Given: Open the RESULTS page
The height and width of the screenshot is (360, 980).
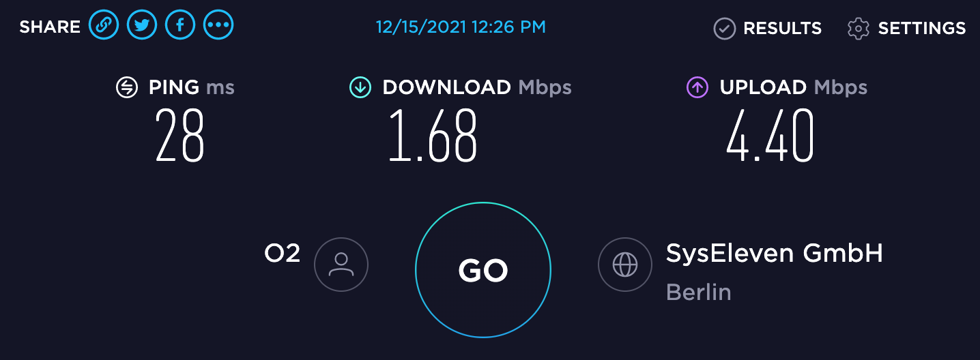Looking at the screenshot, I should 782,29.
